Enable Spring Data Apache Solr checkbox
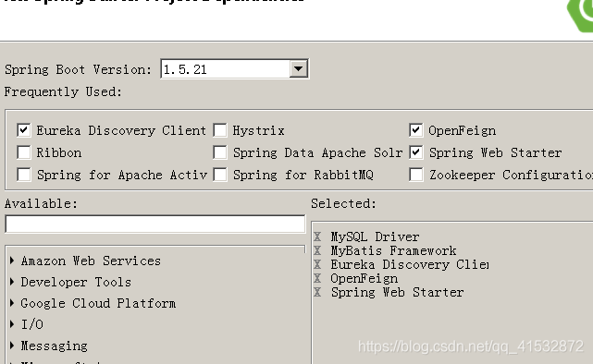The width and height of the screenshot is (593, 364). tap(220, 152)
